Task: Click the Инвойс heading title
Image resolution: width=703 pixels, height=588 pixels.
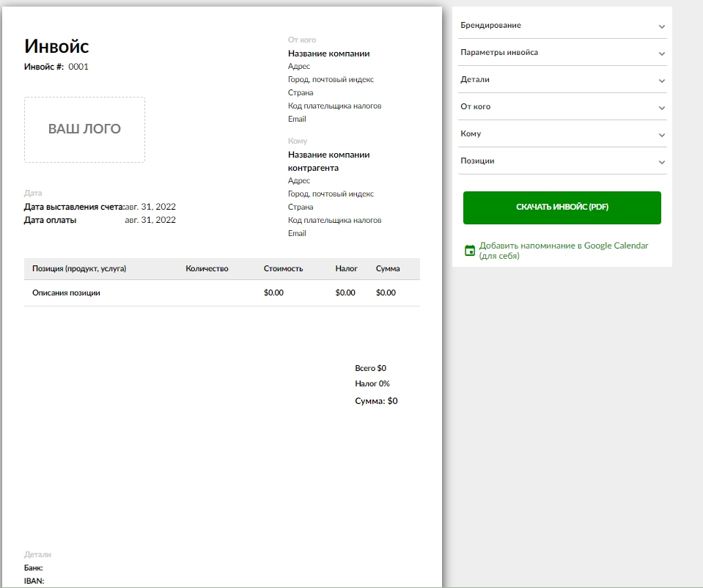Action: point(56,46)
